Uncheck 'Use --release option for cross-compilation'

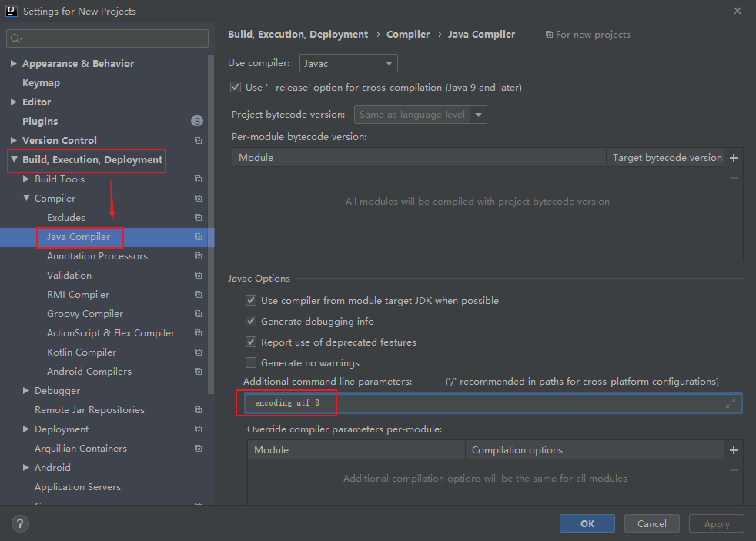point(236,87)
